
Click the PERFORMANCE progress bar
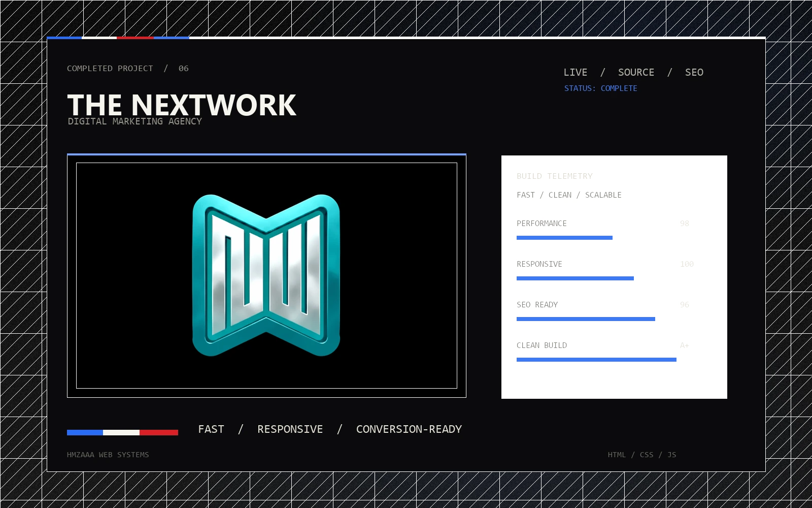[x=564, y=238]
